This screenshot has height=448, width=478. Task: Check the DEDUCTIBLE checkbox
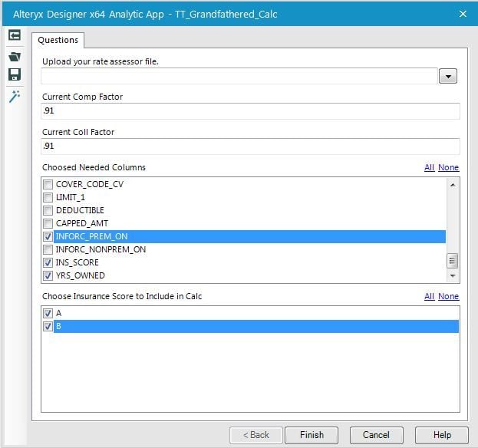click(48, 211)
